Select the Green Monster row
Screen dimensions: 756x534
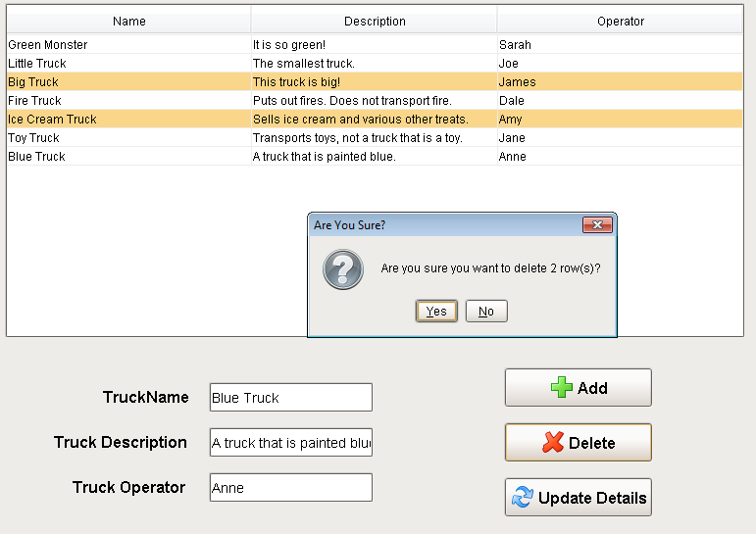[375, 45]
